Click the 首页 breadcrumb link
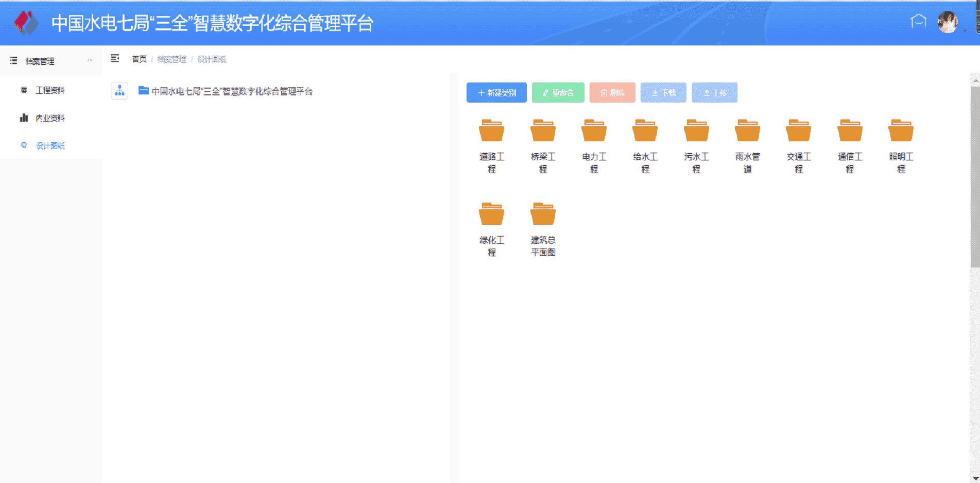This screenshot has width=980, height=483. (x=139, y=59)
